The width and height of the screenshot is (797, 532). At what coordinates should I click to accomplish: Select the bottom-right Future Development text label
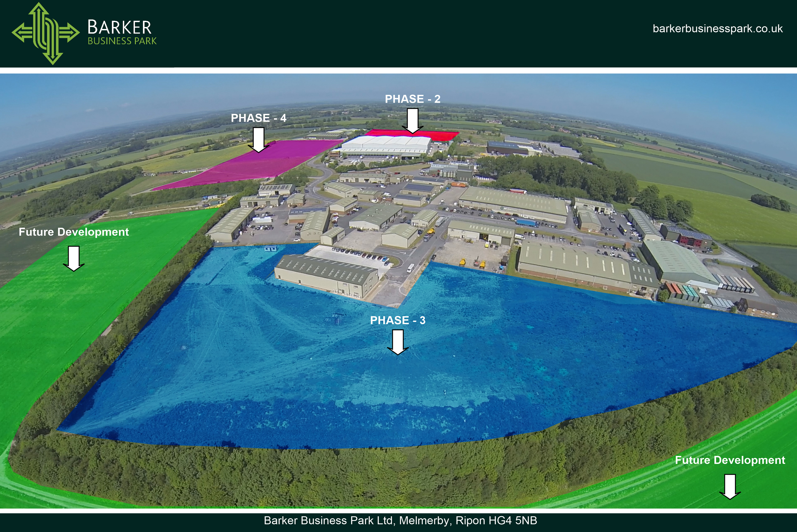pyautogui.click(x=730, y=460)
